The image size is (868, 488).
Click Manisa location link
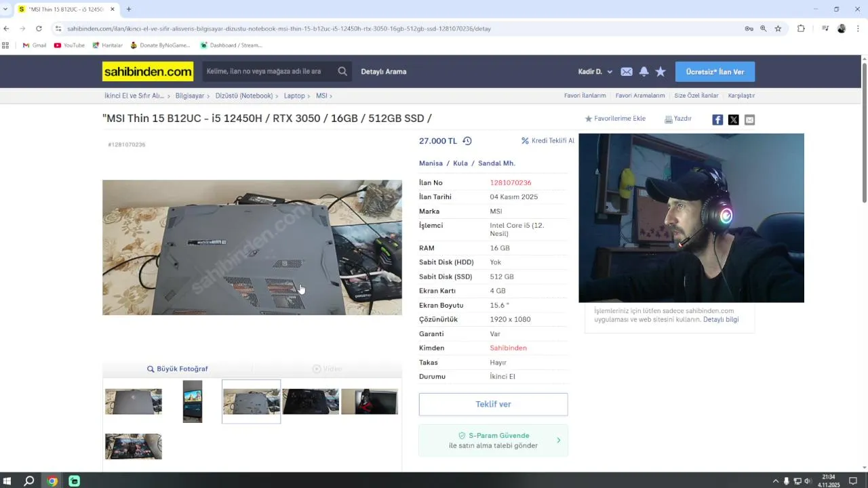tap(431, 163)
